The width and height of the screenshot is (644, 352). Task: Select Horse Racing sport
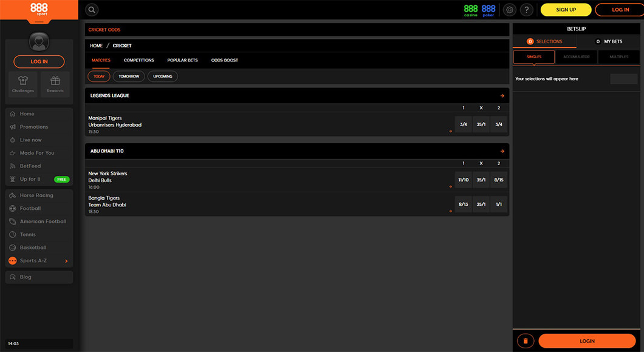click(x=39, y=195)
